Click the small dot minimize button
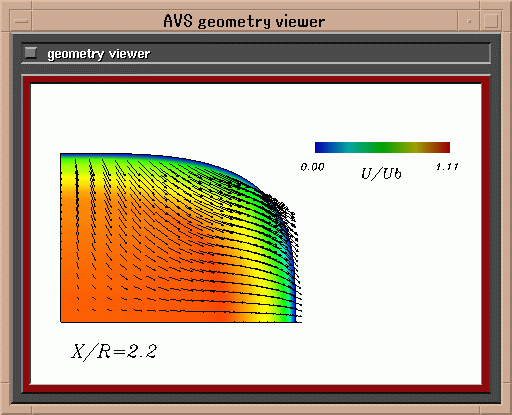 [x=469, y=21]
